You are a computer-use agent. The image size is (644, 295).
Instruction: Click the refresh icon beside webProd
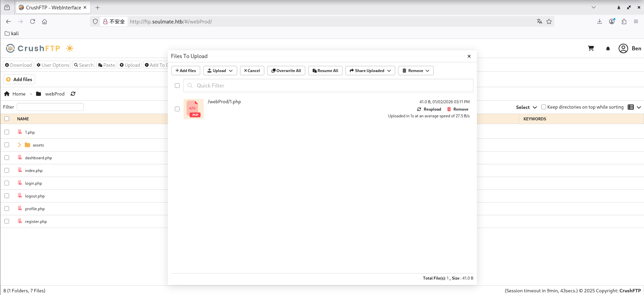coord(73,94)
